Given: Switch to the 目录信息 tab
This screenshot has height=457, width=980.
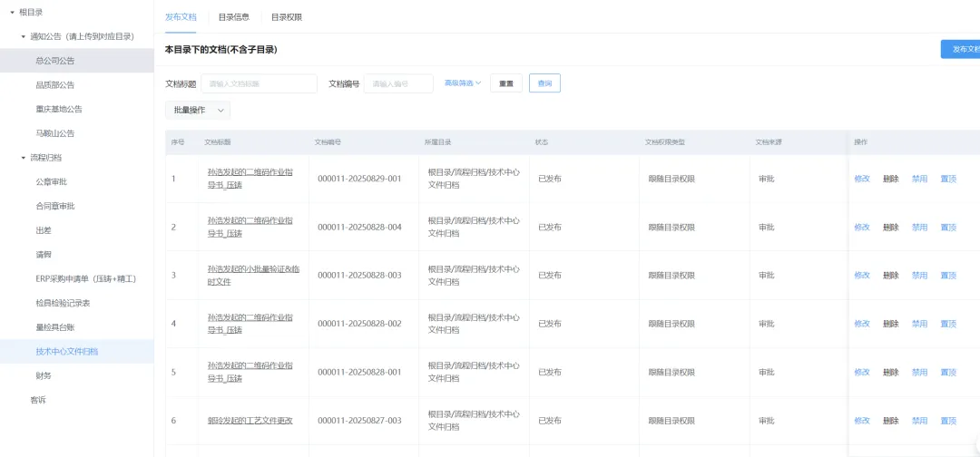Looking at the screenshot, I should pyautogui.click(x=233, y=17).
